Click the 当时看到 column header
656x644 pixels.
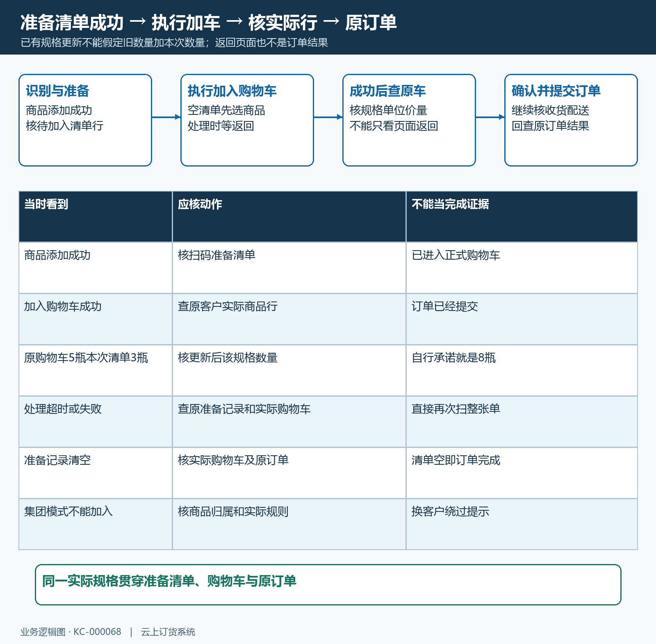[96, 217]
